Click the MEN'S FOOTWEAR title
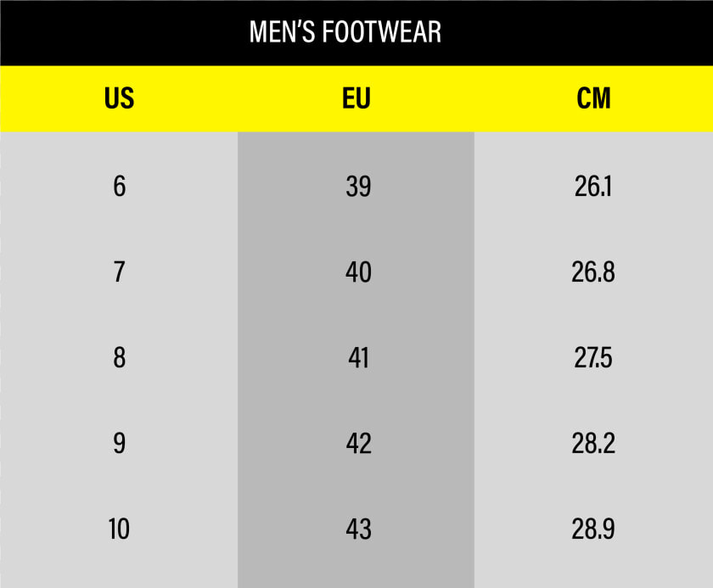713x588 pixels. coord(345,31)
